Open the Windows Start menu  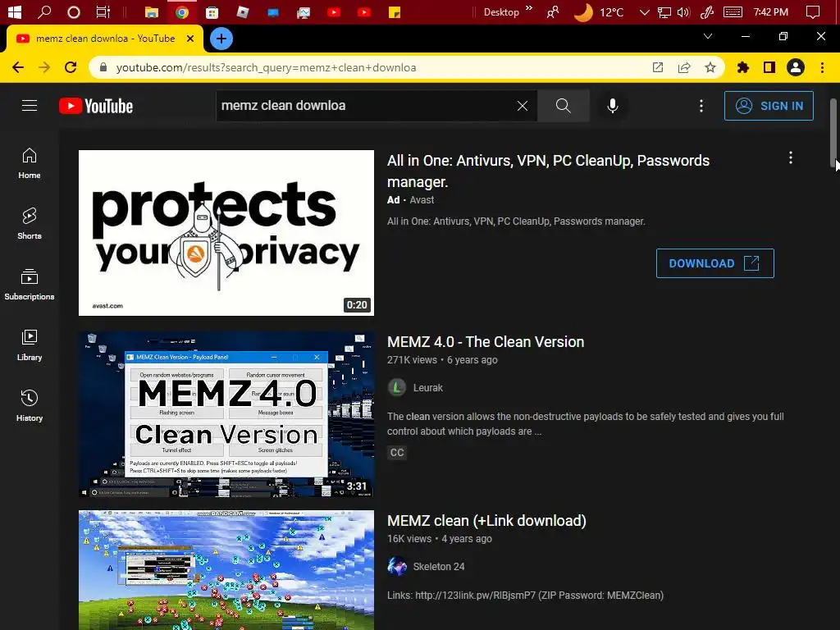pyautogui.click(x=15, y=11)
